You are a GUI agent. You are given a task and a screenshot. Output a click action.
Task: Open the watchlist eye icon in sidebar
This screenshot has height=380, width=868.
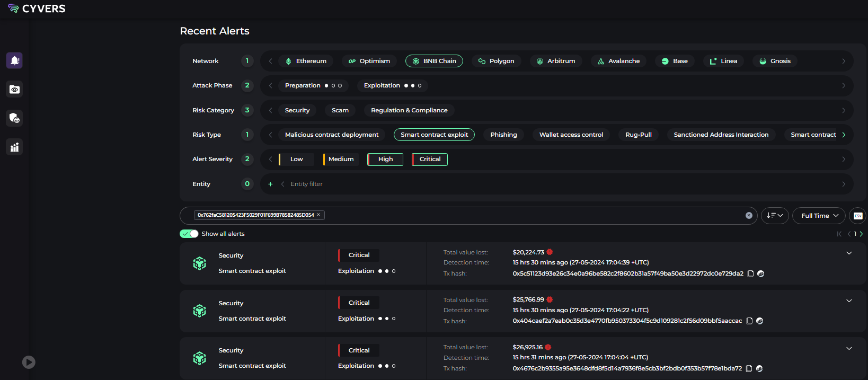(14, 90)
